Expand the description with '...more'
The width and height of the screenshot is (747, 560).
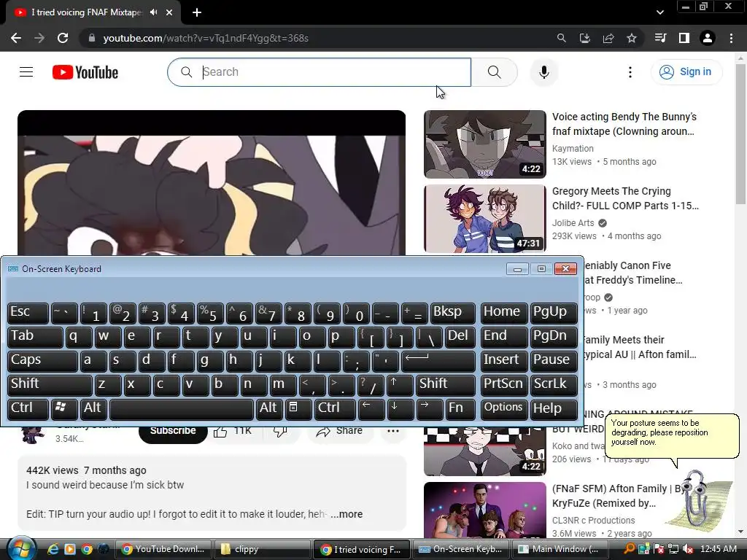347,514
